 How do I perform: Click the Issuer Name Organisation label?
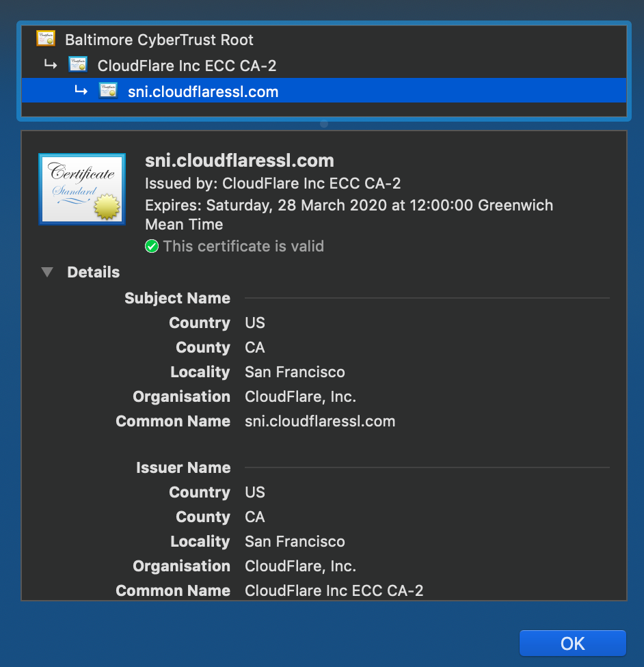(181, 566)
